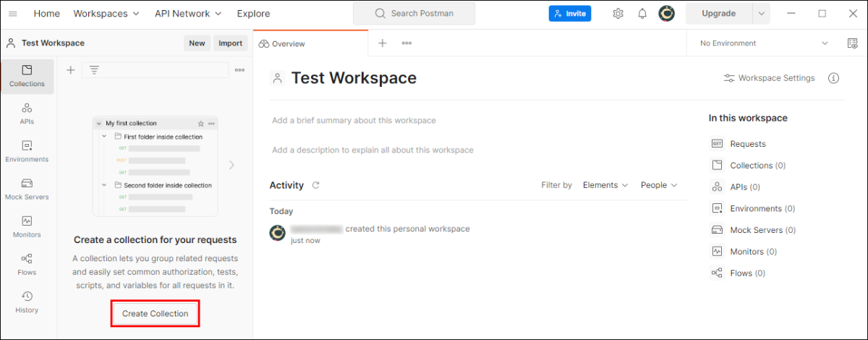The image size is (868, 340).
Task: Maximize the Postman window
Action: click(x=822, y=13)
